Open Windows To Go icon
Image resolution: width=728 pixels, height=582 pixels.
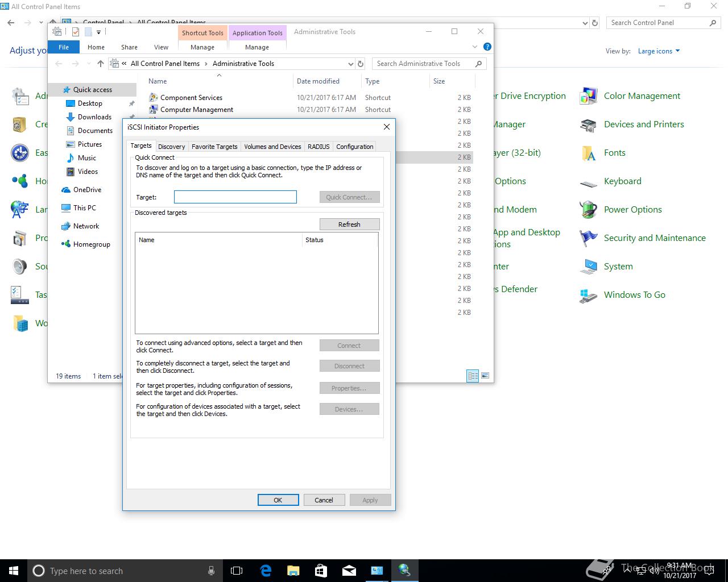pyautogui.click(x=588, y=295)
